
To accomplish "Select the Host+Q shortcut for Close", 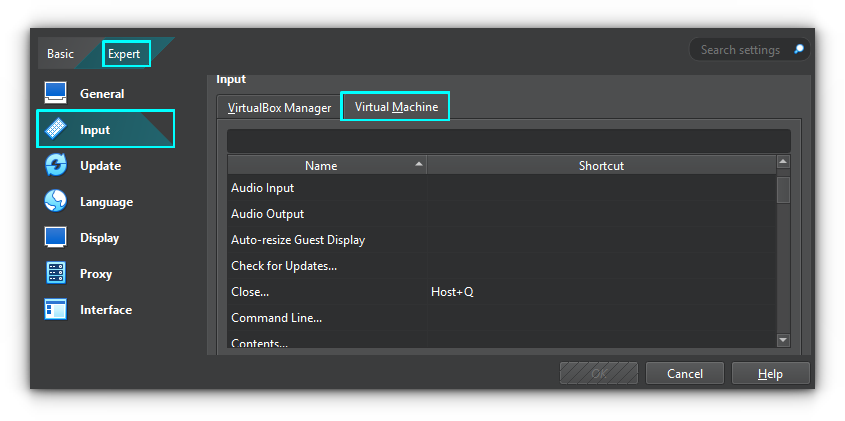I will pyautogui.click(x=452, y=292).
